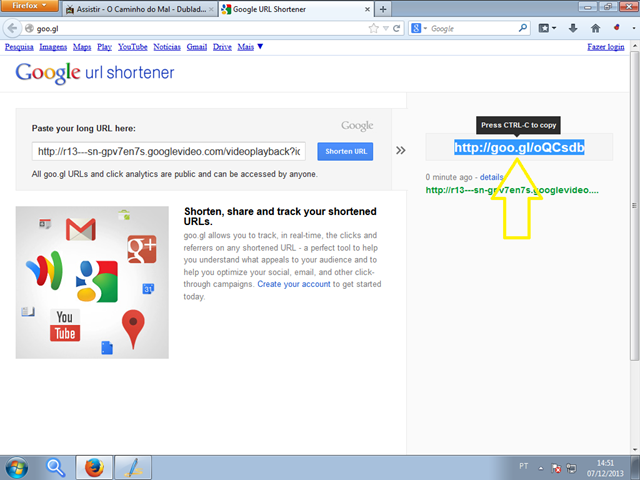Open the bookmarks menu toolbar button
The image size is (640, 480).
click(x=547, y=28)
